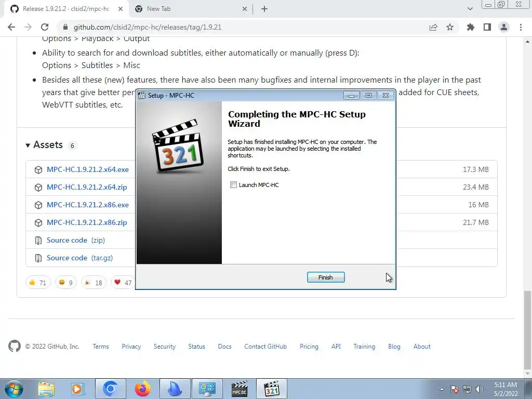Click package icon beside x86.zip asset

38,222
